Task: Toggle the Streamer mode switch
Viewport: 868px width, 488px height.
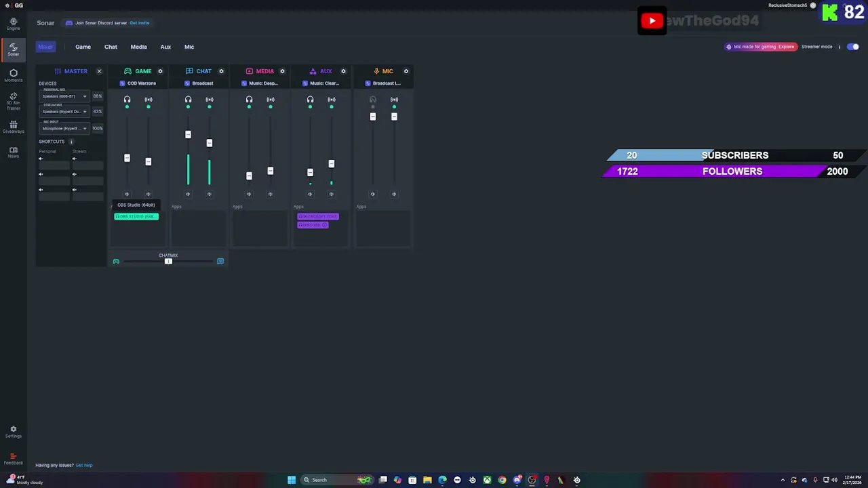Action: [853, 47]
